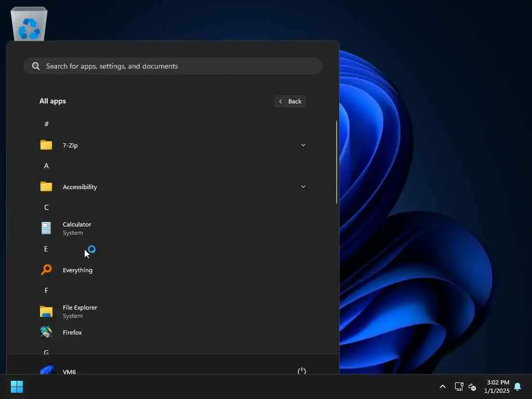Viewport: 532px width, 399px height.
Task: Click the search magnifier icon
Action: [x=36, y=66]
